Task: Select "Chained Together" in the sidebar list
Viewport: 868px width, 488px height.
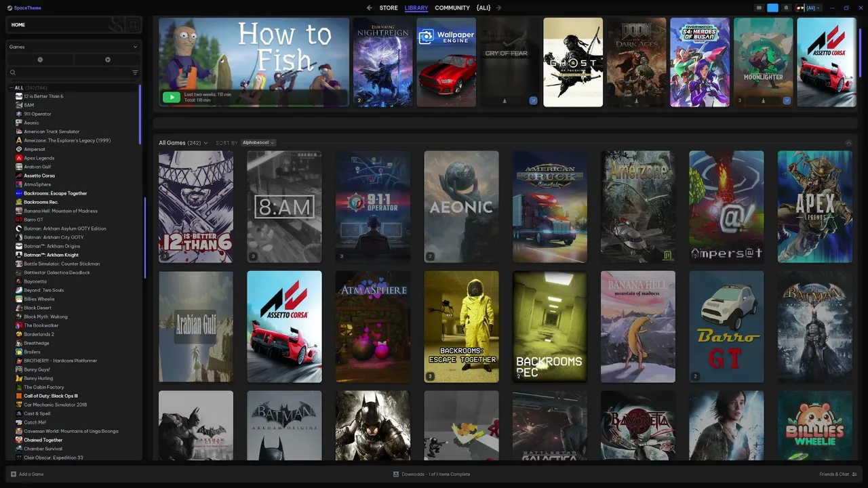Action: [43, 440]
